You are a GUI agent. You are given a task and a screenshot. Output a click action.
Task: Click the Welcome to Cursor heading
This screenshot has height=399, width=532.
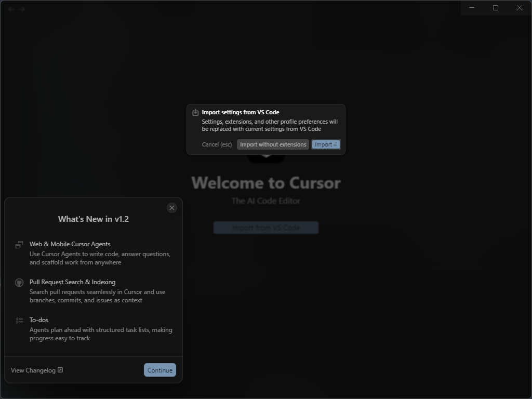point(266,183)
